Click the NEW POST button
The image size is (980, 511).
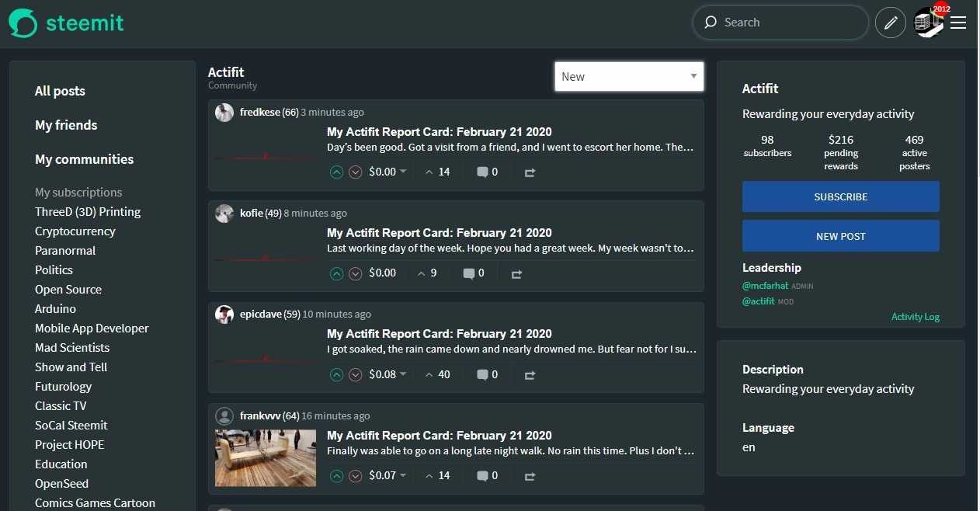click(841, 236)
